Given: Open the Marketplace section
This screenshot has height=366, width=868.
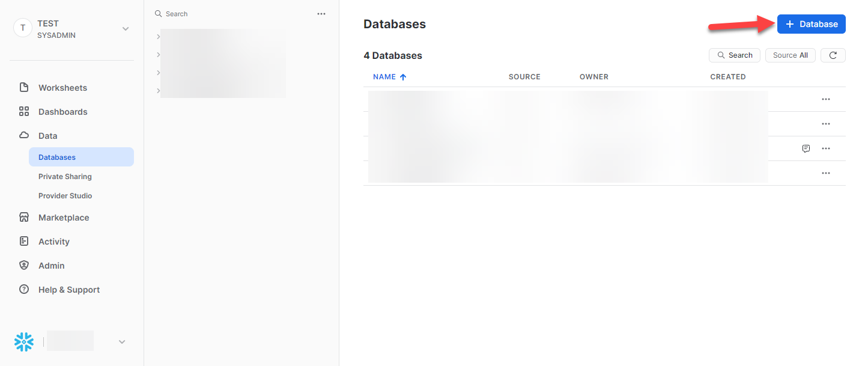Looking at the screenshot, I should (x=64, y=217).
